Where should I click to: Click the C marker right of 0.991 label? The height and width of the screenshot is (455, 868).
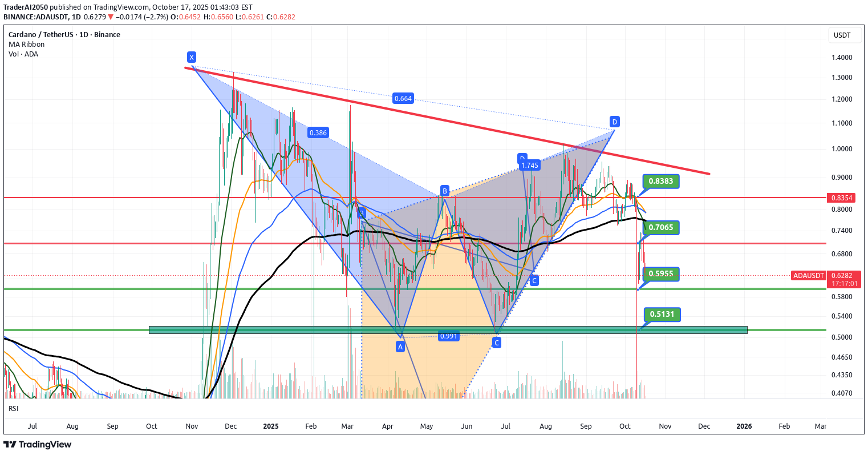click(497, 343)
